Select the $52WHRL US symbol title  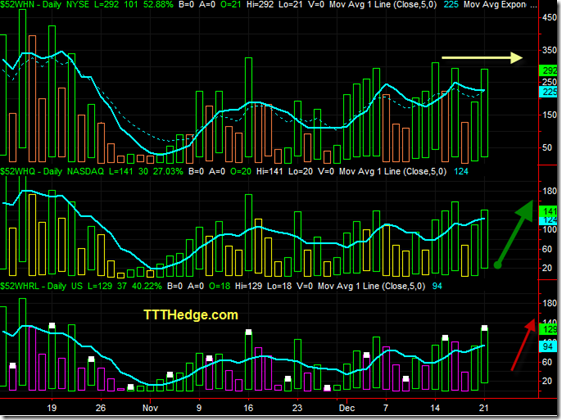[41, 286]
